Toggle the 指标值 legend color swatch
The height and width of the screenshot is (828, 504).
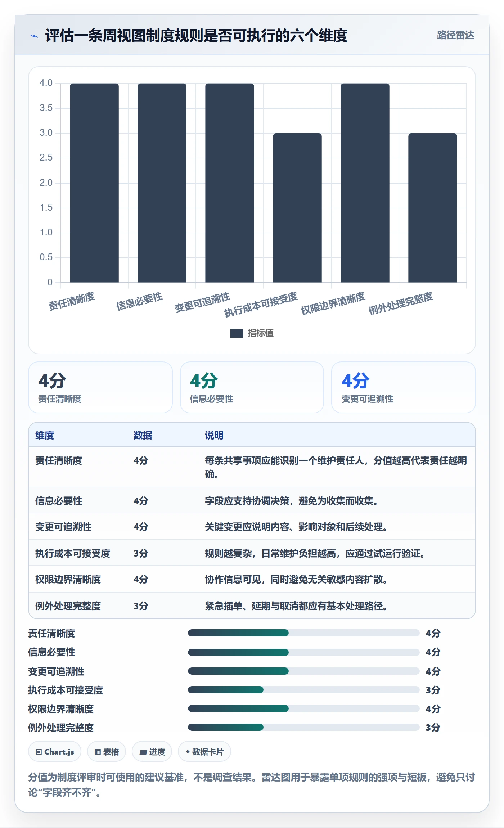click(x=237, y=333)
